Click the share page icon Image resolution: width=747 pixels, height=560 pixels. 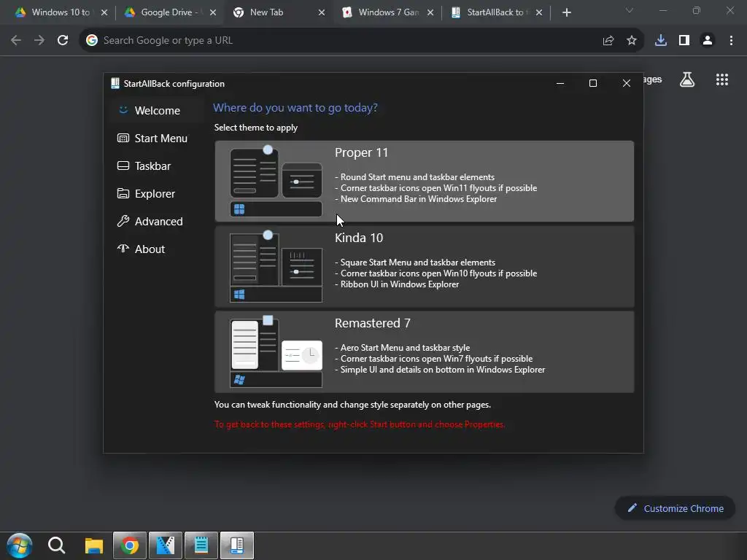pyautogui.click(x=608, y=41)
